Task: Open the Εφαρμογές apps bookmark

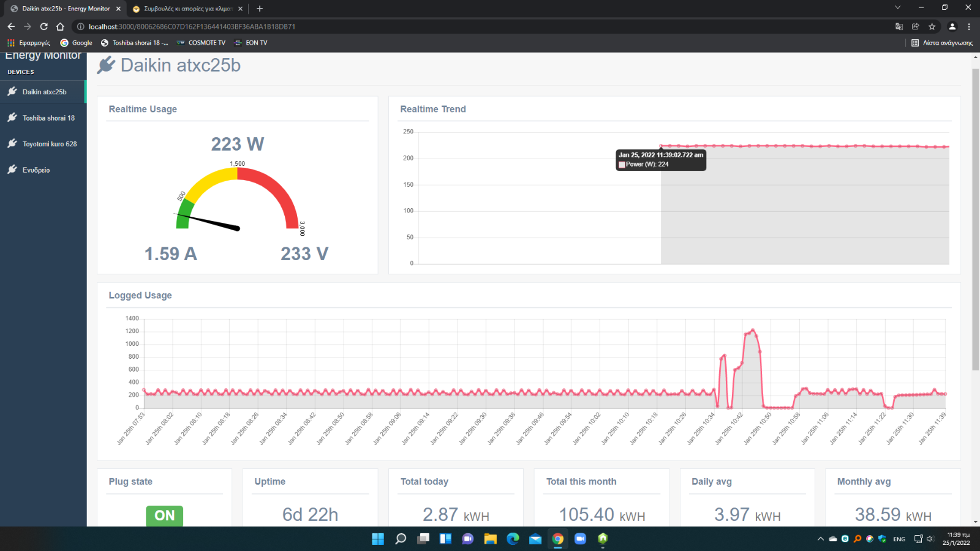Action: point(29,43)
